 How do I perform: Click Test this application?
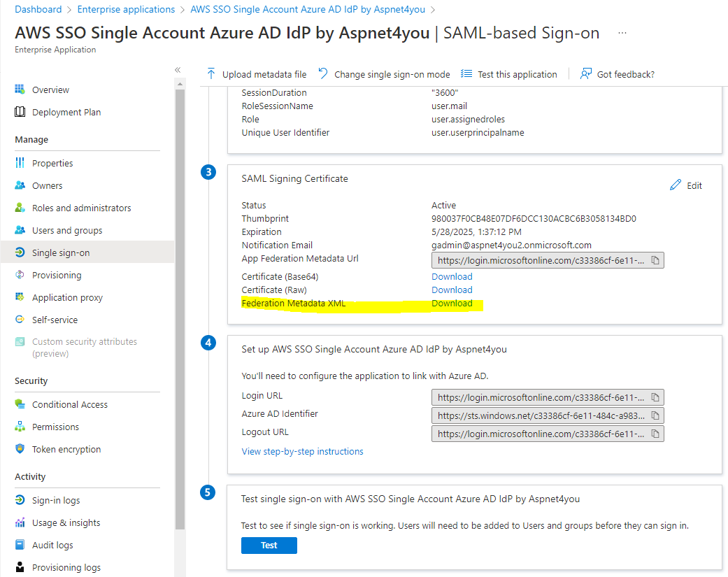click(x=509, y=74)
